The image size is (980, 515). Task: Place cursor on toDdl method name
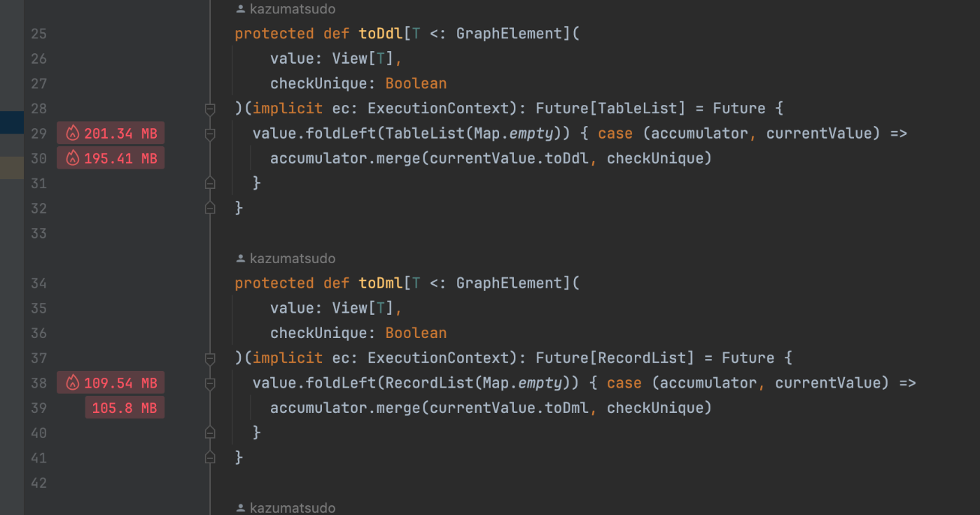(x=381, y=34)
